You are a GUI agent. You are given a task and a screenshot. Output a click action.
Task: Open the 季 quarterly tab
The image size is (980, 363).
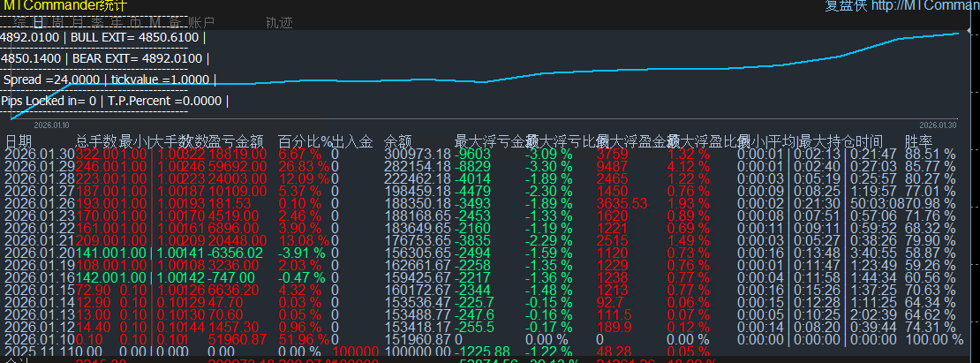pos(97,23)
